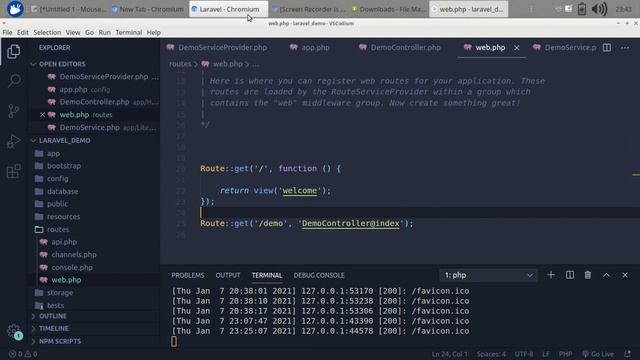Open the Source Control view
This screenshot has width=640, height=360.
pos(13,111)
